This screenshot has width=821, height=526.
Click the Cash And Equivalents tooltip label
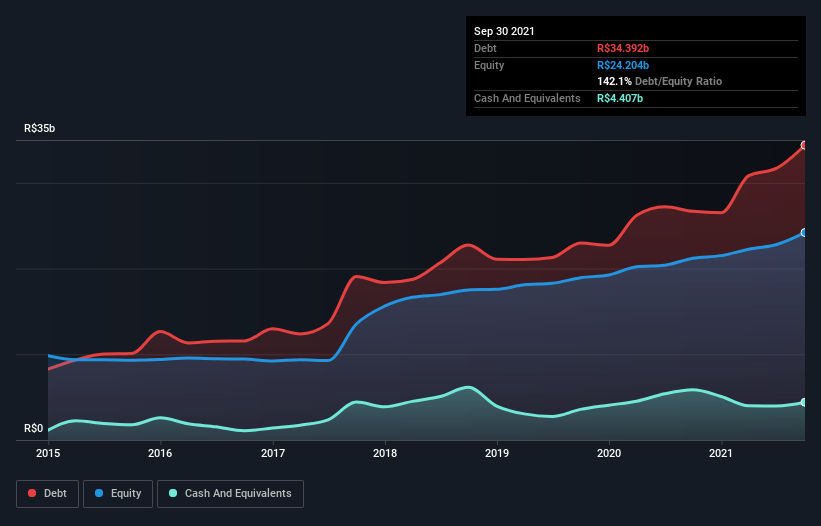coord(527,98)
